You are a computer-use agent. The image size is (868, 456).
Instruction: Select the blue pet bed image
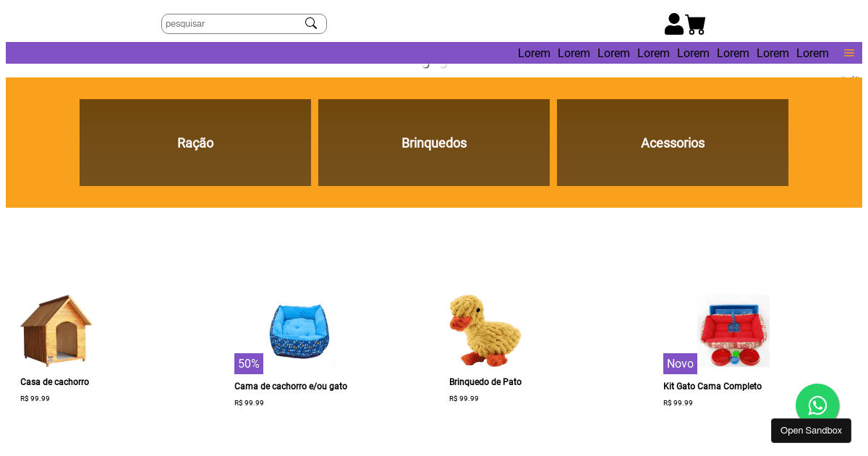click(299, 331)
